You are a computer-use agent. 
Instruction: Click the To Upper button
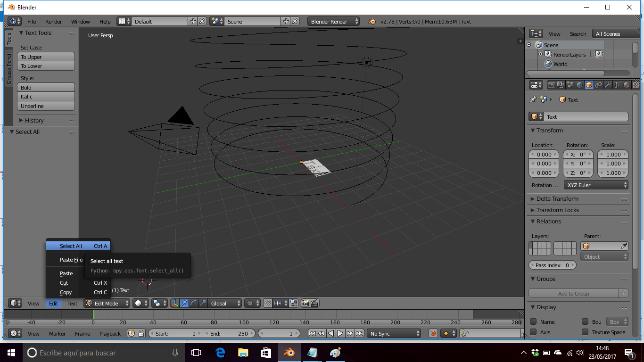[46, 57]
